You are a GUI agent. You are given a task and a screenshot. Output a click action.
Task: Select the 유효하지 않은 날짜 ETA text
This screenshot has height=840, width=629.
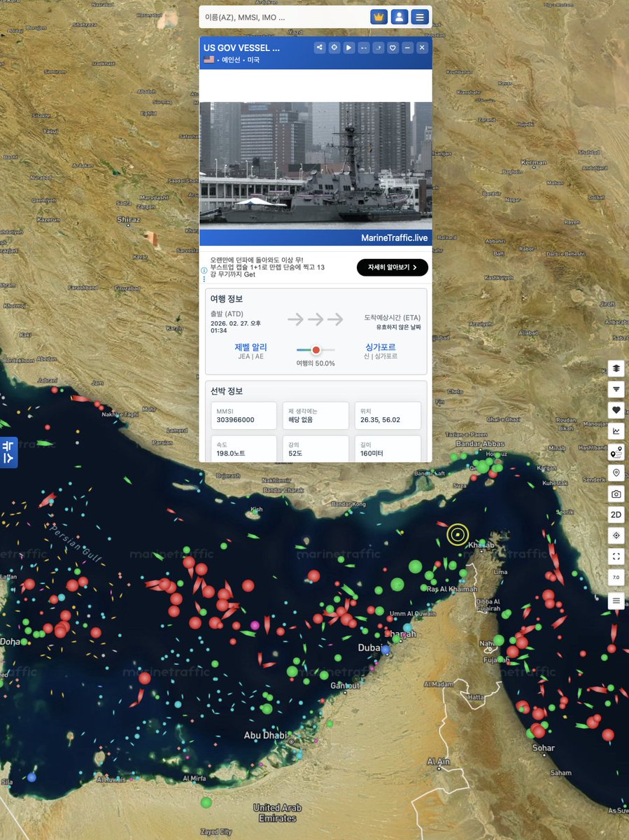(x=399, y=327)
